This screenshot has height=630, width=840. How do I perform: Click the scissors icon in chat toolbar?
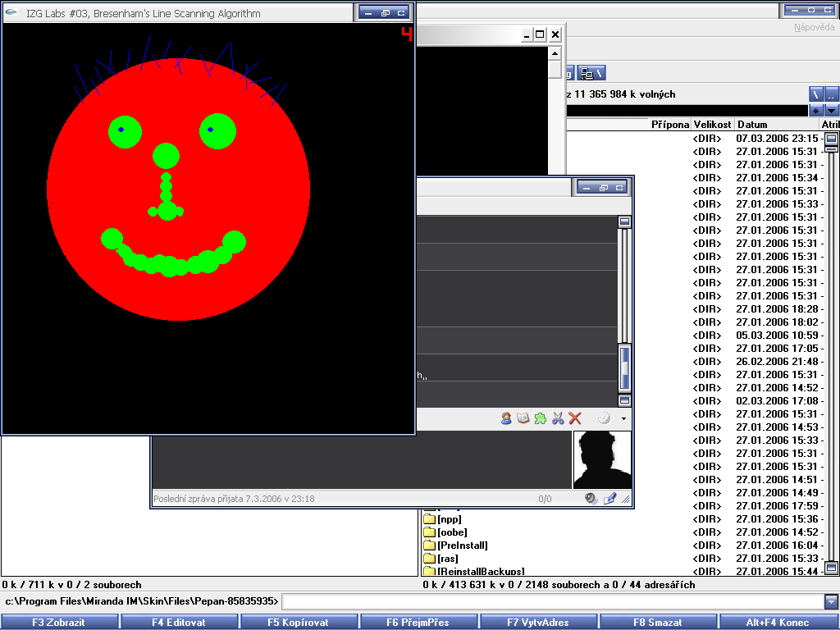click(558, 418)
